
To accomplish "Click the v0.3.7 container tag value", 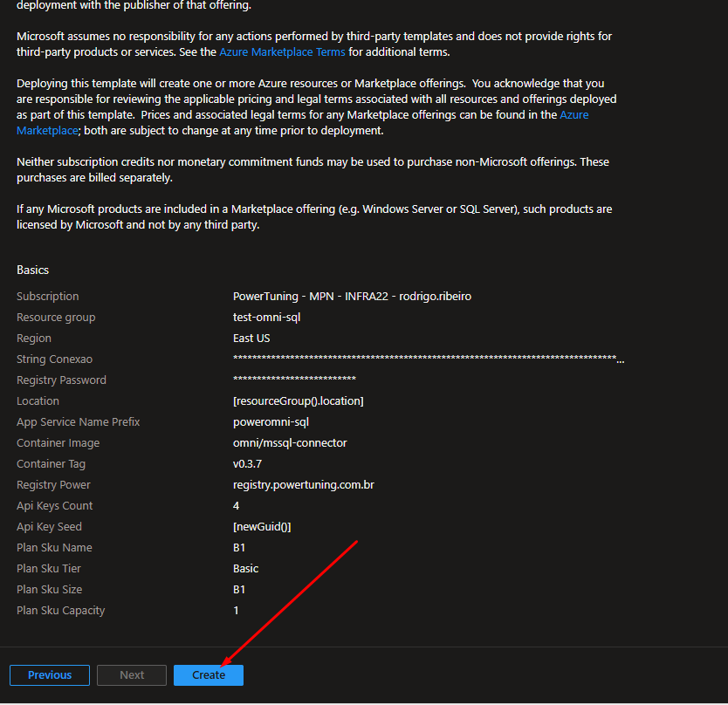I will pos(247,464).
